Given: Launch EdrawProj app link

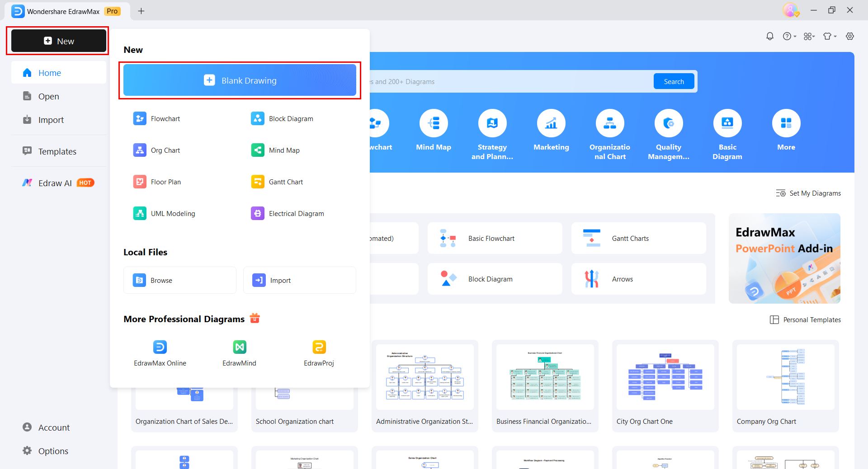Looking at the screenshot, I should point(319,353).
